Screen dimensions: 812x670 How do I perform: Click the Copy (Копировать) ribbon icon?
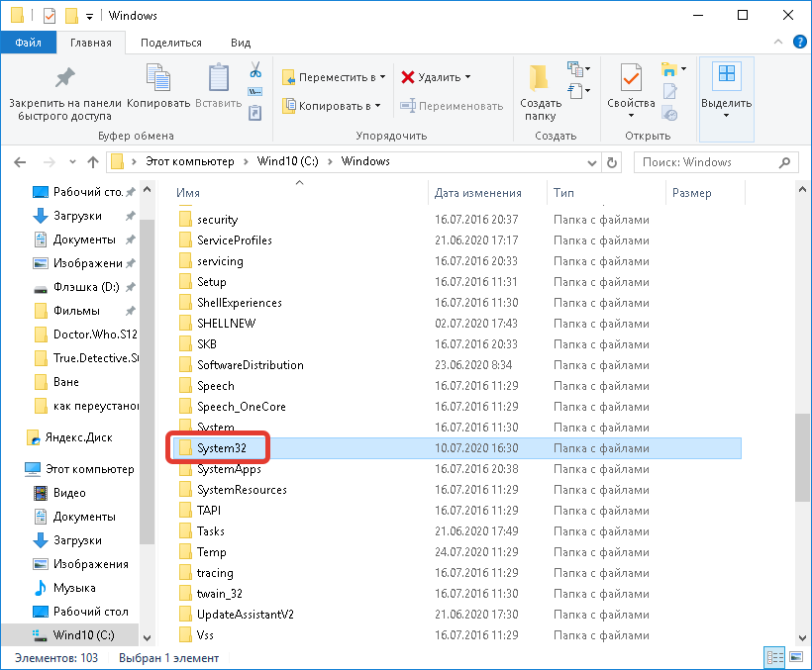click(158, 77)
